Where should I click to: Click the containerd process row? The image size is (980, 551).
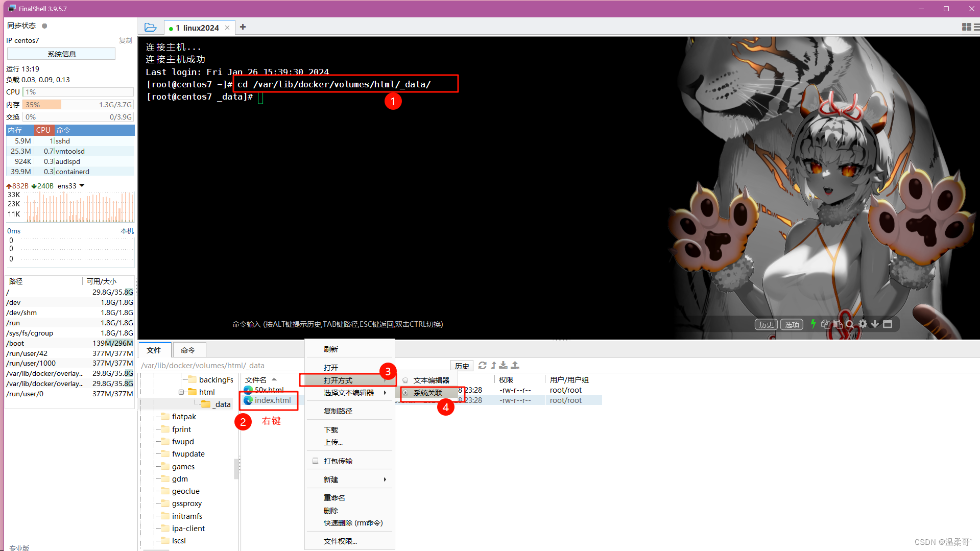70,172
